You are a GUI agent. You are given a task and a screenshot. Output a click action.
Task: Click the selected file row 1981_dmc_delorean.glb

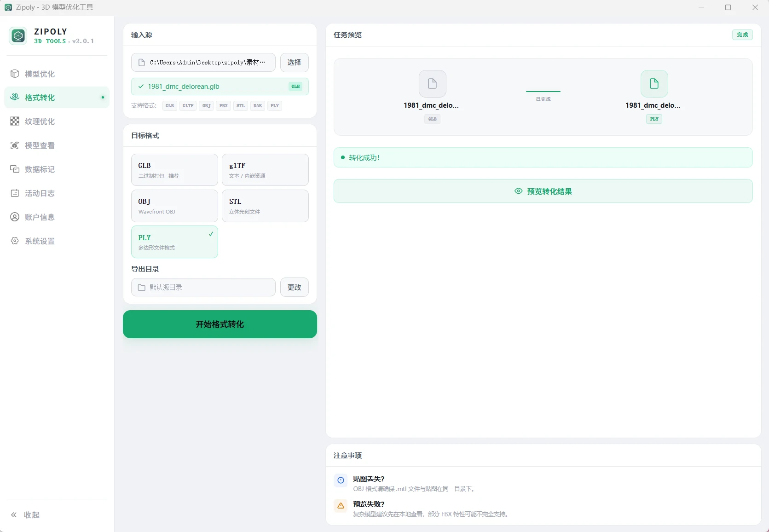[x=220, y=87]
